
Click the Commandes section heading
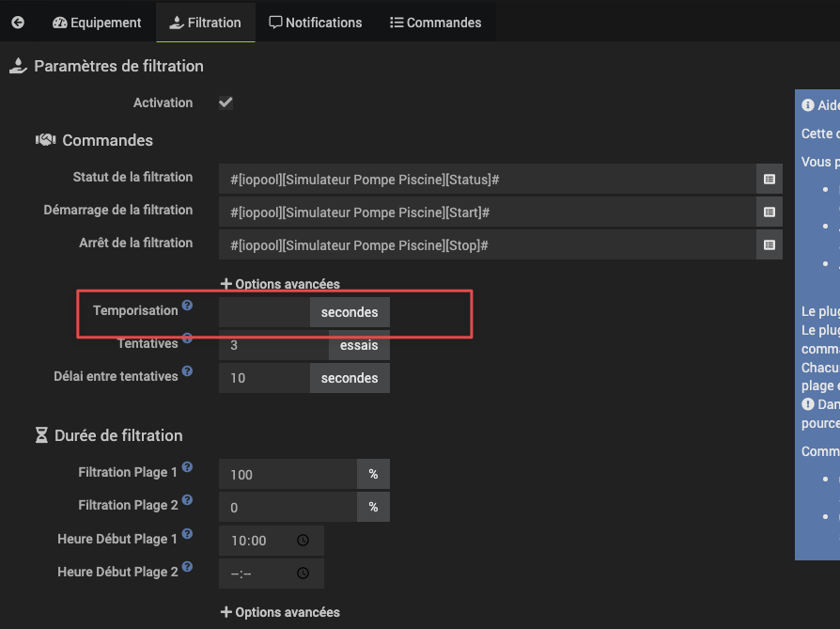[x=108, y=140]
